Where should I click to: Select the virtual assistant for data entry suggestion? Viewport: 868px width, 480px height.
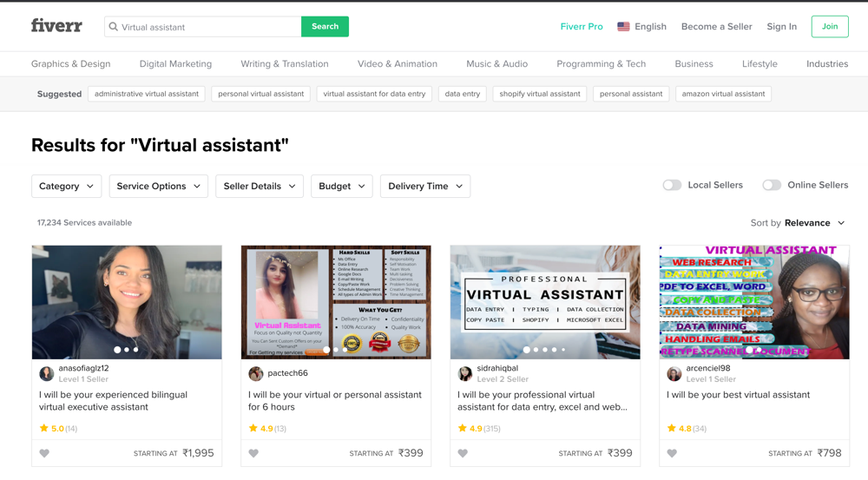[374, 94]
